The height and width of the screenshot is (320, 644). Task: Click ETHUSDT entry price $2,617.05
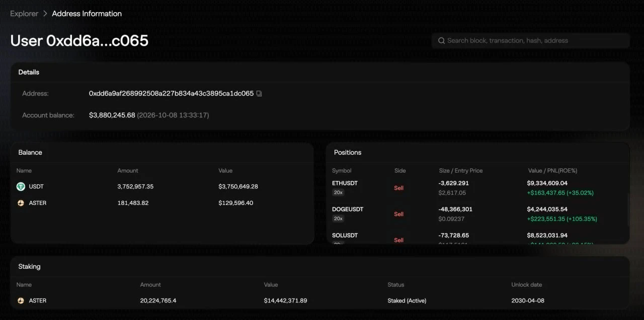[452, 192]
